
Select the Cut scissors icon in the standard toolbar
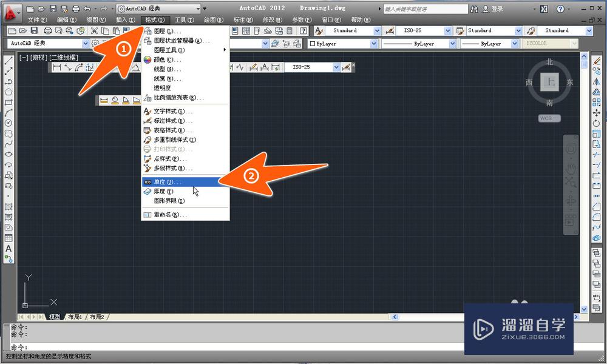pos(94,30)
